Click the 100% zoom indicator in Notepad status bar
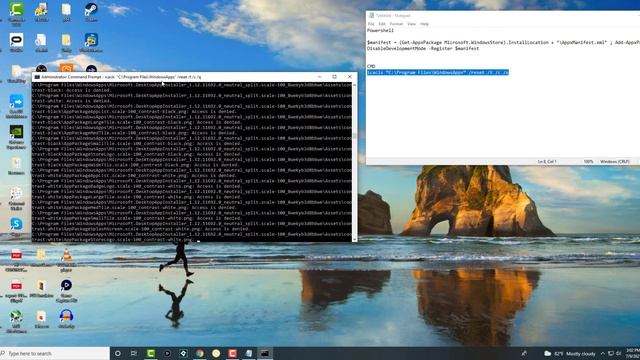 coord(588,162)
